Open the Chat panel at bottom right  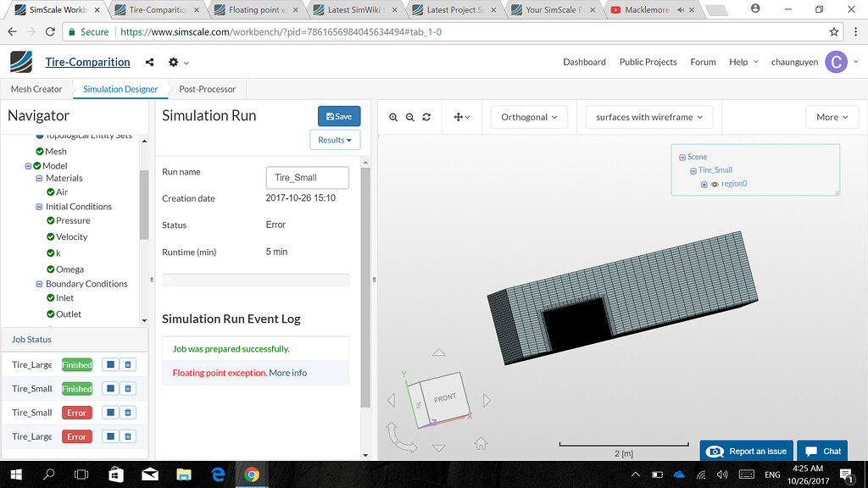tap(821, 451)
